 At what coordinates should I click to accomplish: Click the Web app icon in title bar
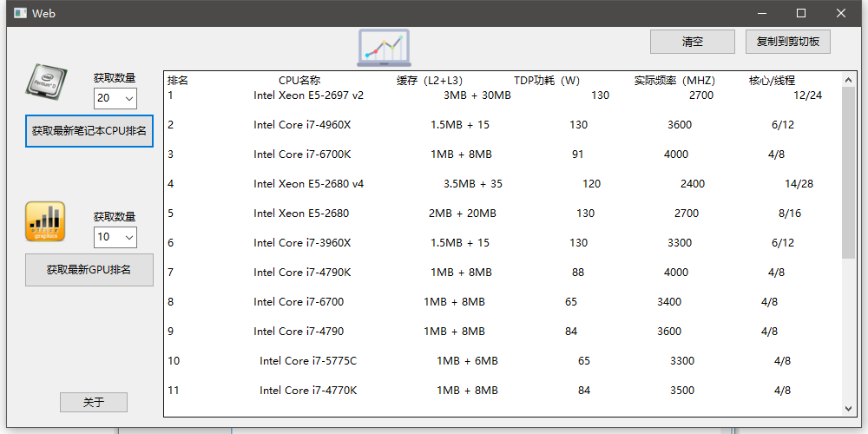click(20, 13)
